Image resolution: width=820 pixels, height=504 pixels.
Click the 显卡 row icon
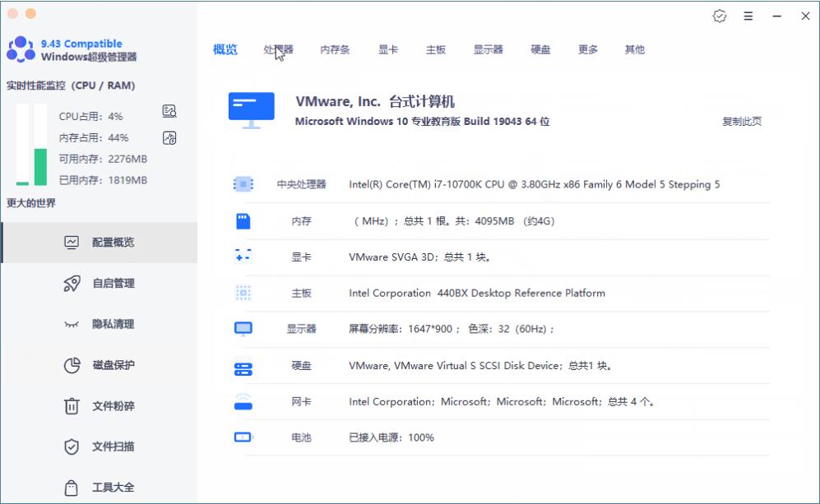tap(243, 256)
